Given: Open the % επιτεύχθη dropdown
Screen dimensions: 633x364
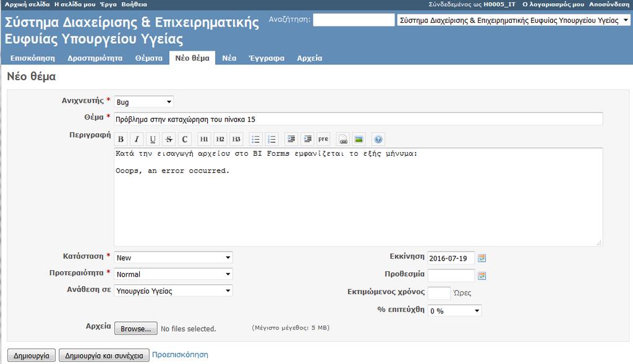Looking at the screenshot, I should 454,310.
